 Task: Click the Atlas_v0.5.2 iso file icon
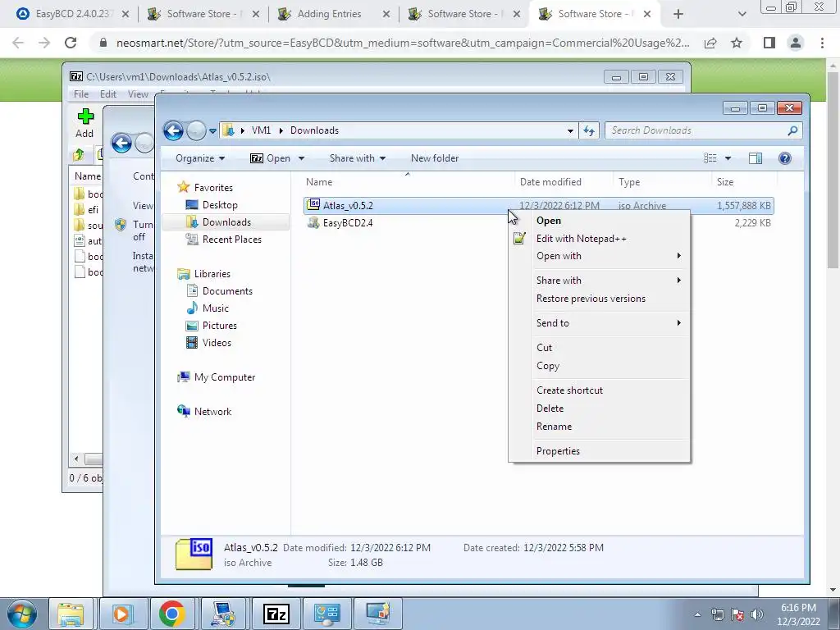click(x=313, y=205)
